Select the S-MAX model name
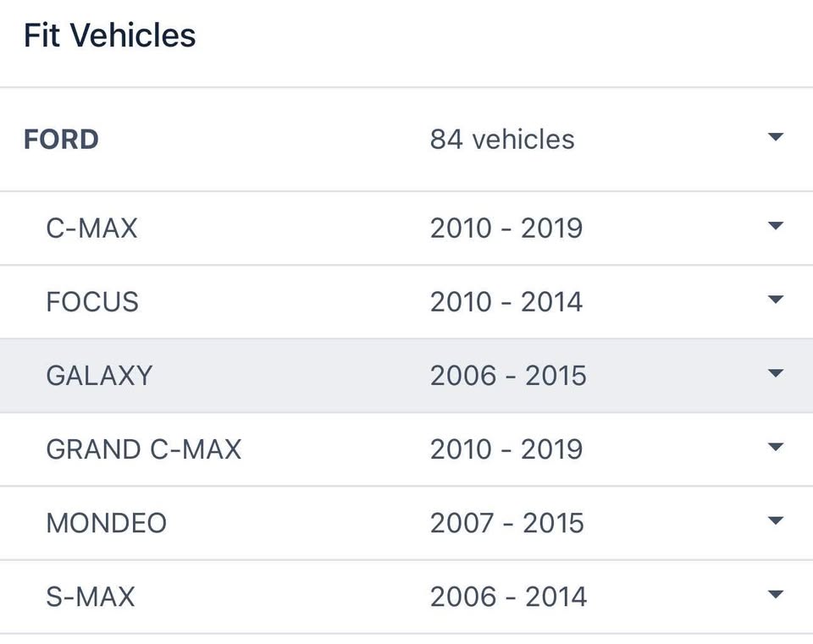 click(x=91, y=597)
